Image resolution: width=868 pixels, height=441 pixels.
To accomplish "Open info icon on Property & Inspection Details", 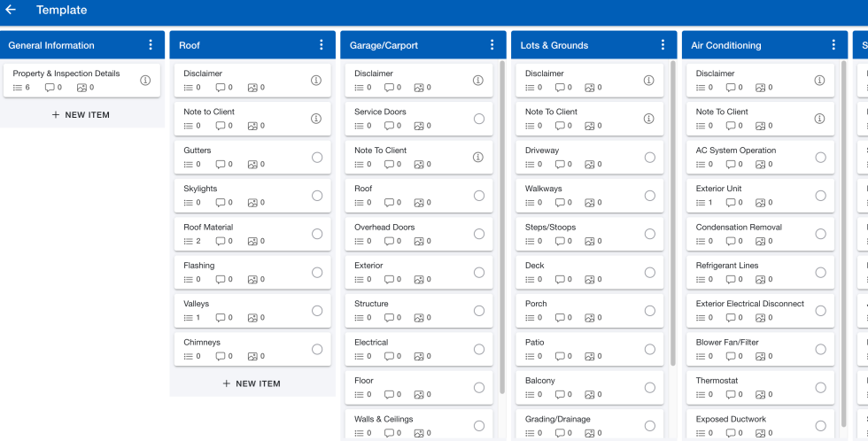I will (145, 81).
